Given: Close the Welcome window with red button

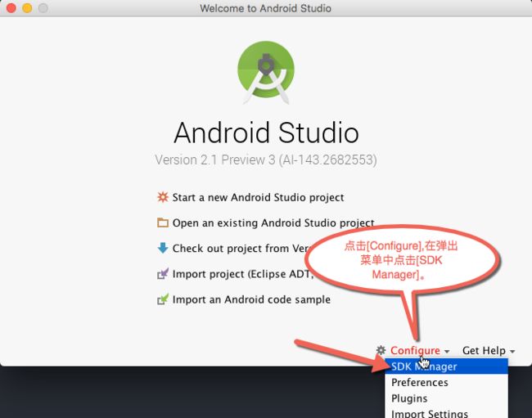Looking at the screenshot, I should [x=11, y=8].
